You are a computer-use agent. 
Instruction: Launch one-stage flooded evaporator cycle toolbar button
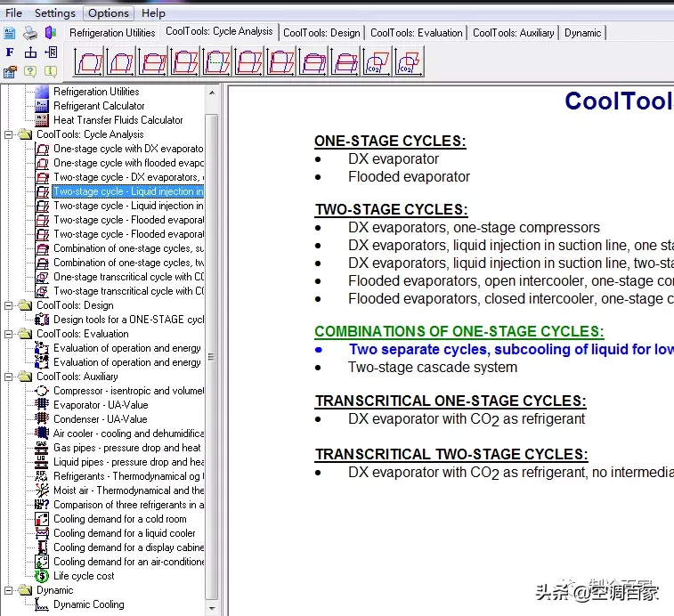pyautogui.click(x=121, y=62)
